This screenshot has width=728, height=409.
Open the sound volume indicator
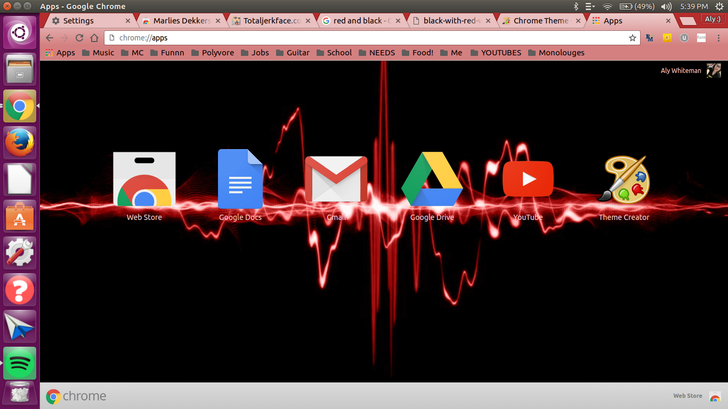[x=666, y=6]
